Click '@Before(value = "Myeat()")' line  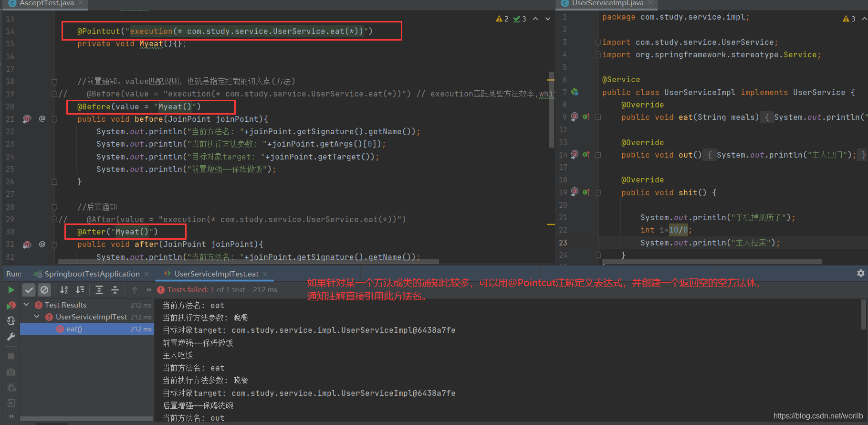tap(139, 107)
